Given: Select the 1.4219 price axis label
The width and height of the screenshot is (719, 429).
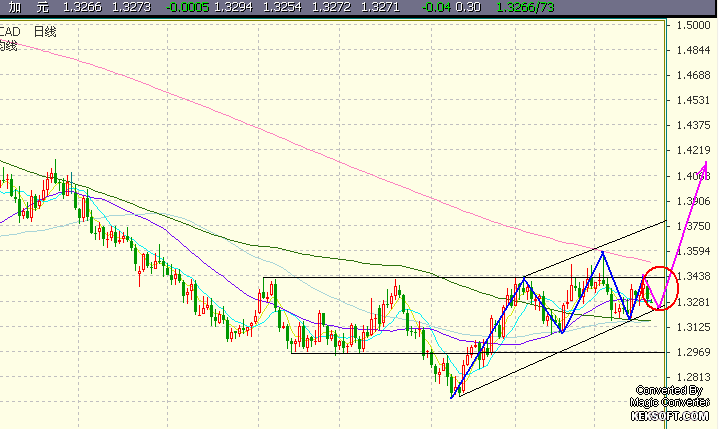Looking at the screenshot, I should [x=693, y=150].
